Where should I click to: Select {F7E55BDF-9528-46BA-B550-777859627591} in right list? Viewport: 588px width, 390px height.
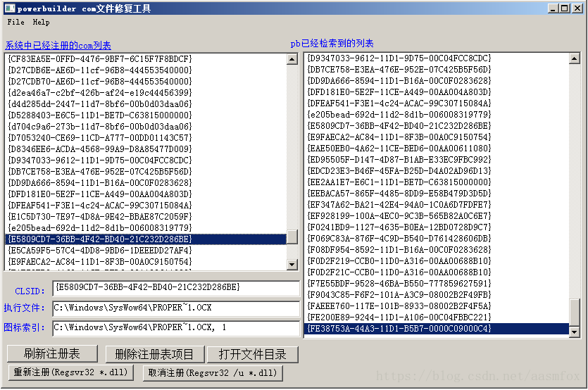tap(437, 283)
